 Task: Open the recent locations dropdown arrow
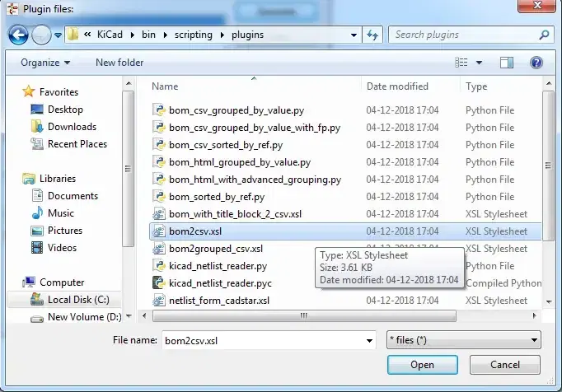pyautogui.click(x=58, y=35)
